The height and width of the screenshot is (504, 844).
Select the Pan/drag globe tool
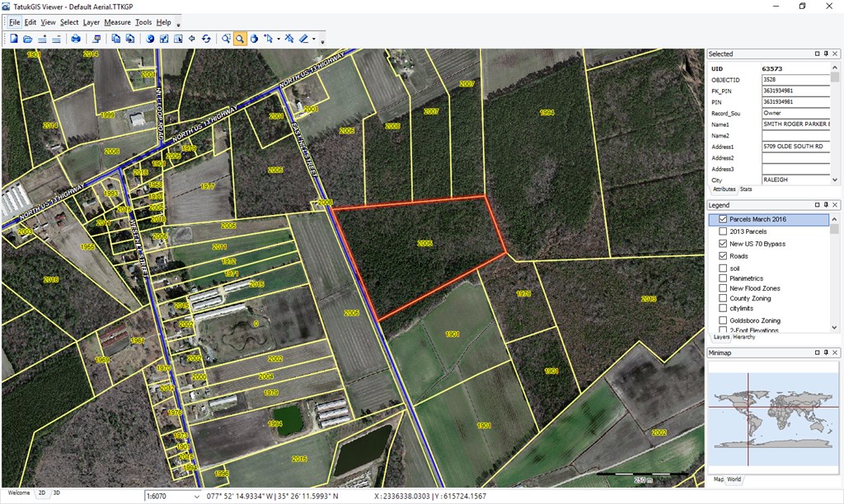point(254,39)
